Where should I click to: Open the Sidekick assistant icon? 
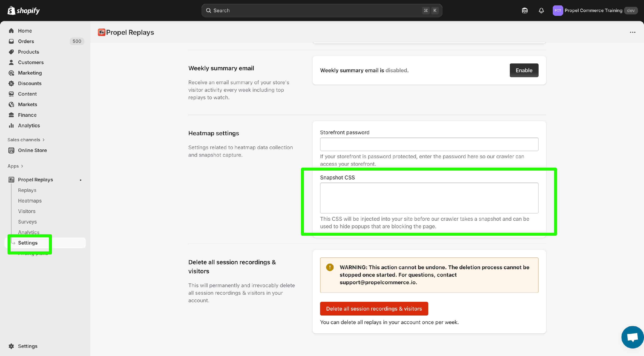point(524,11)
